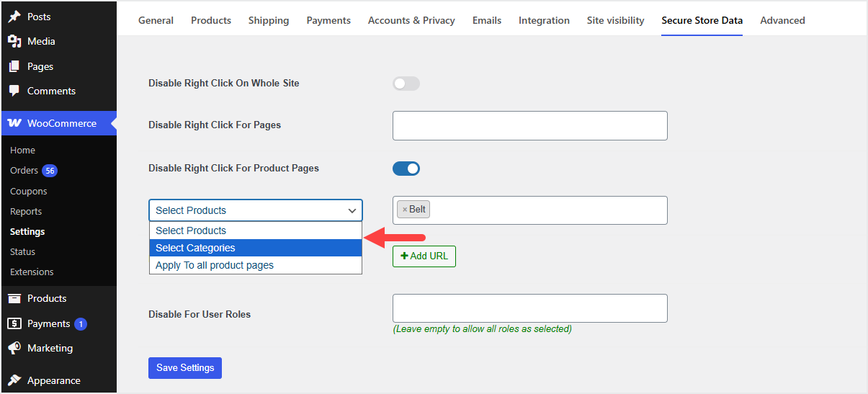
Task: Enable Disable Right Click On Whole Site toggle
Action: pyautogui.click(x=406, y=84)
